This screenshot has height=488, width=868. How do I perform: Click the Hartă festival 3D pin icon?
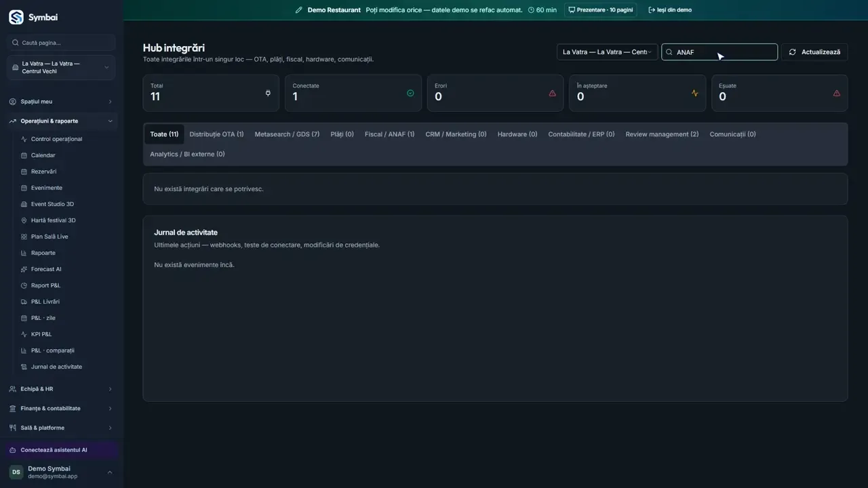coord(24,220)
